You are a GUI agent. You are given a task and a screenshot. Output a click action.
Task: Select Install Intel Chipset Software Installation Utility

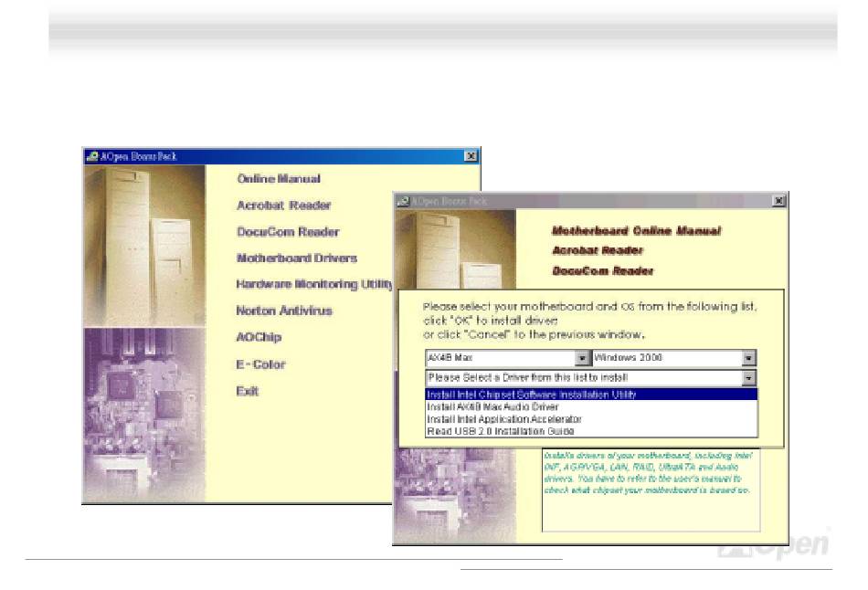click(591, 395)
